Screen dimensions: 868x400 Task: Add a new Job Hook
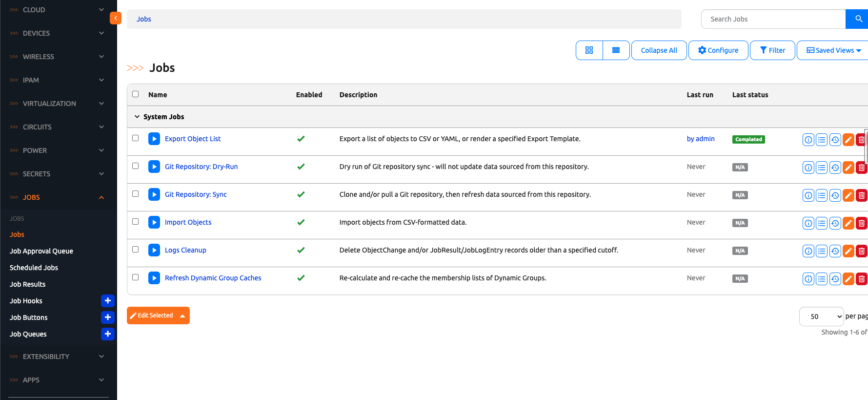[107, 301]
